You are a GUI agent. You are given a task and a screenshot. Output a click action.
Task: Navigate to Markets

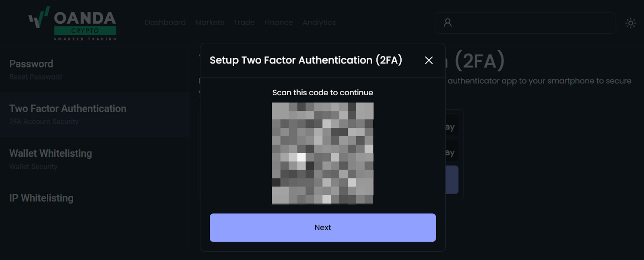[x=209, y=23]
